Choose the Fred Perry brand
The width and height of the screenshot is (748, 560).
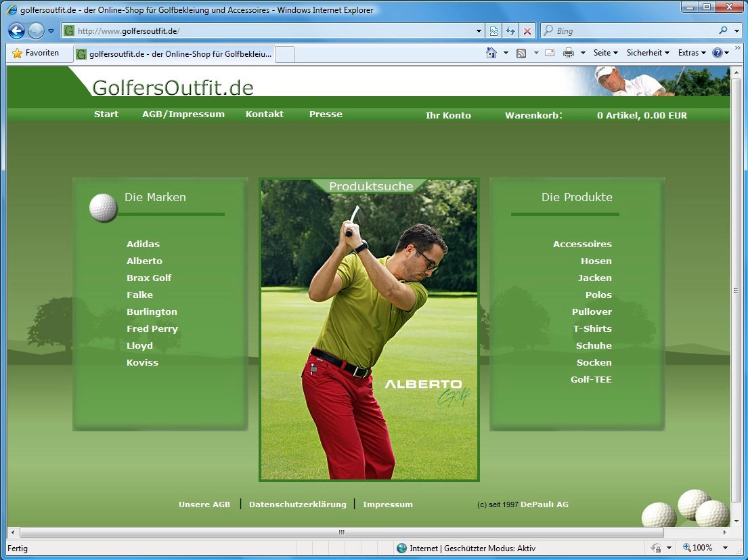pyautogui.click(x=152, y=328)
